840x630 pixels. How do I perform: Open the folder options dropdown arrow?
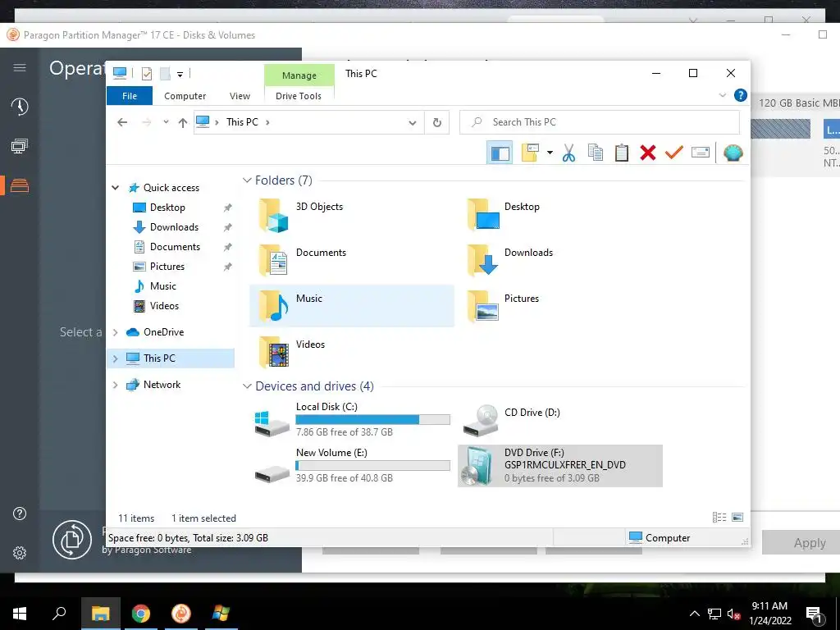[550, 153]
